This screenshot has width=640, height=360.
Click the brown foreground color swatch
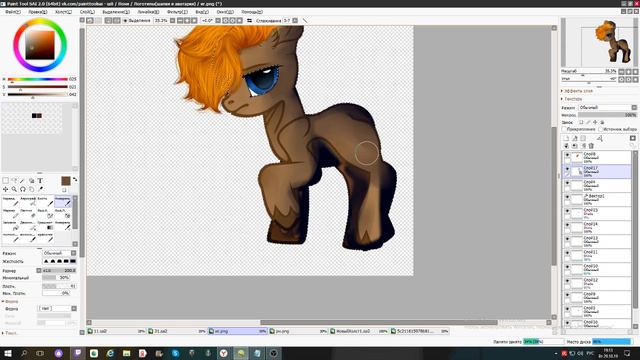tap(66, 181)
